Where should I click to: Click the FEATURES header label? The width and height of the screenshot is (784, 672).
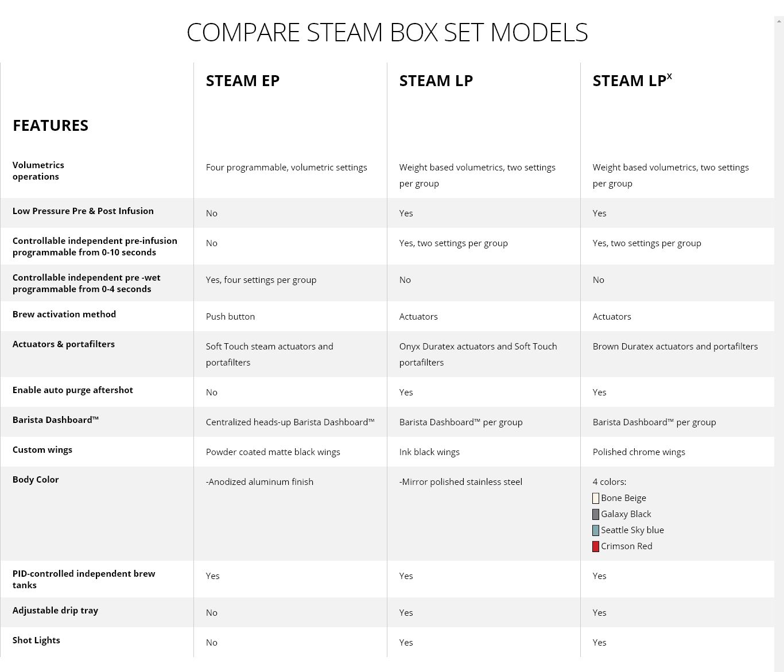coord(51,126)
